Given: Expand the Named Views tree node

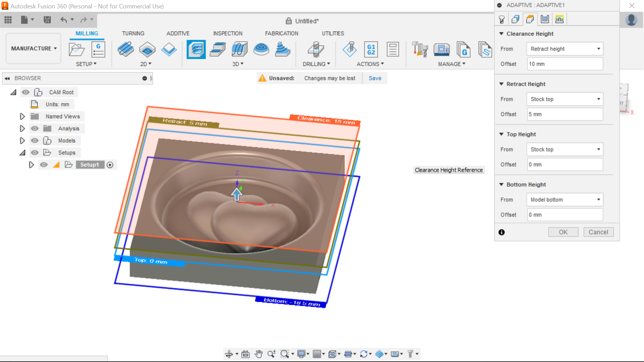Looking at the screenshot, I should click(x=22, y=116).
